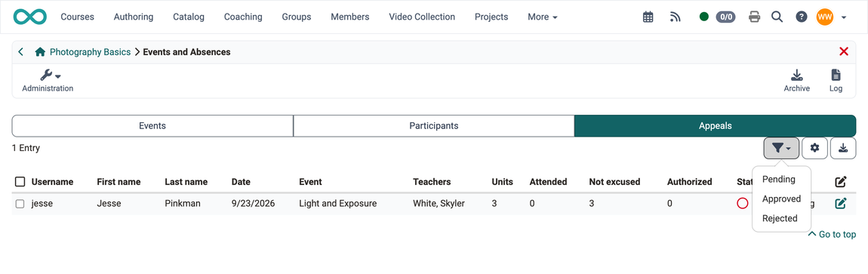The height and width of the screenshot is (274, 868).
Task: Edit jesse's appeal row icon
Action: click(841, 204)
